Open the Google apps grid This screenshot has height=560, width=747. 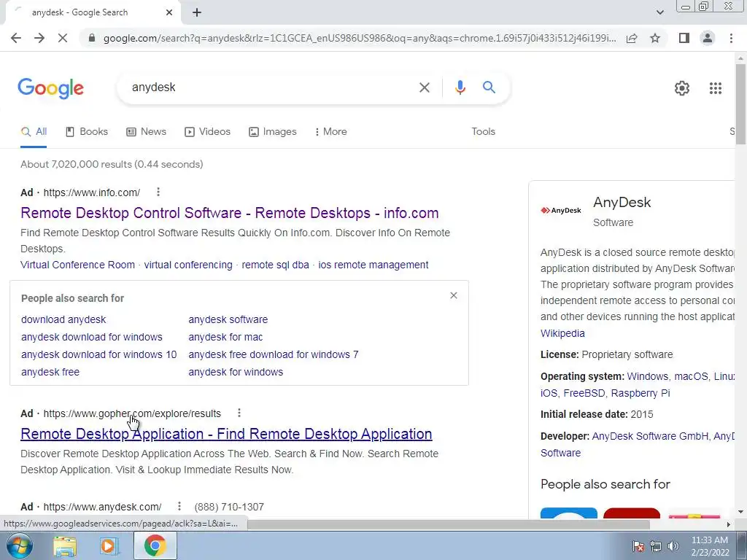(x=715, y=88)
